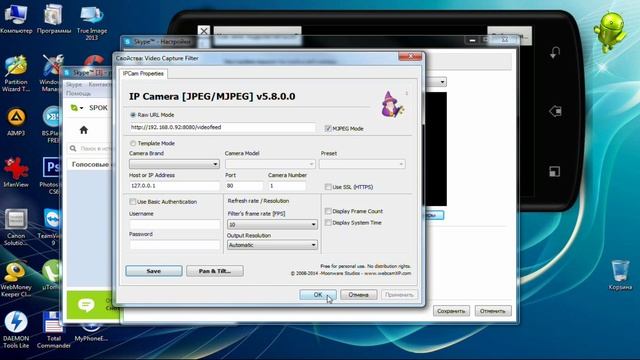640x360 pixels.
Task: Click the Password input field
Action: point(175,244)
